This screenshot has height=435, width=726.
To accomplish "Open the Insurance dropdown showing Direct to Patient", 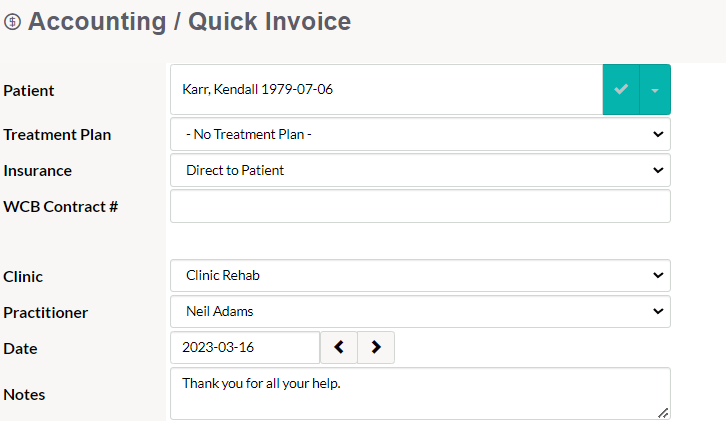I will (x=420, y=170).
